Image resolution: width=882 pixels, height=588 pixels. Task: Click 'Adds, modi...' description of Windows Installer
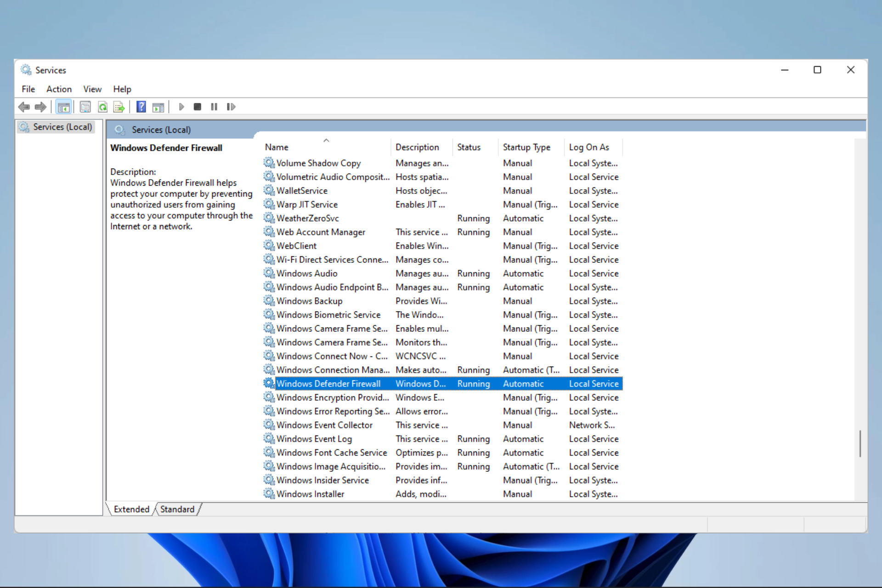tap(421, 494)
